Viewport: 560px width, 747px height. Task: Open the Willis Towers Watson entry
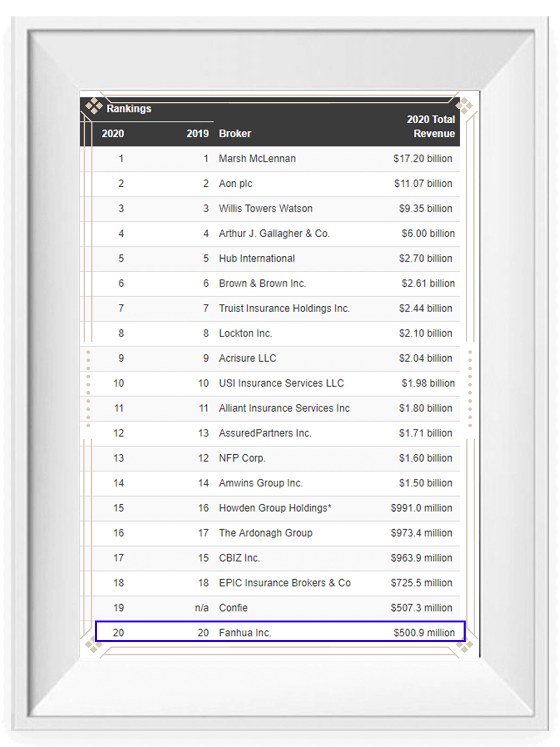pyautogui.click(x=266, y=209)
